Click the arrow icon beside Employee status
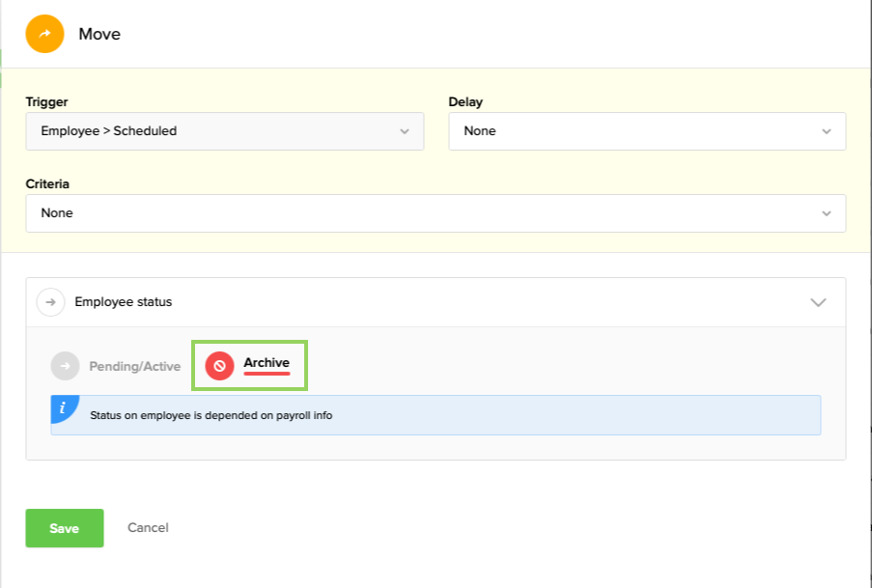872x588 pixels. point(50,301)
